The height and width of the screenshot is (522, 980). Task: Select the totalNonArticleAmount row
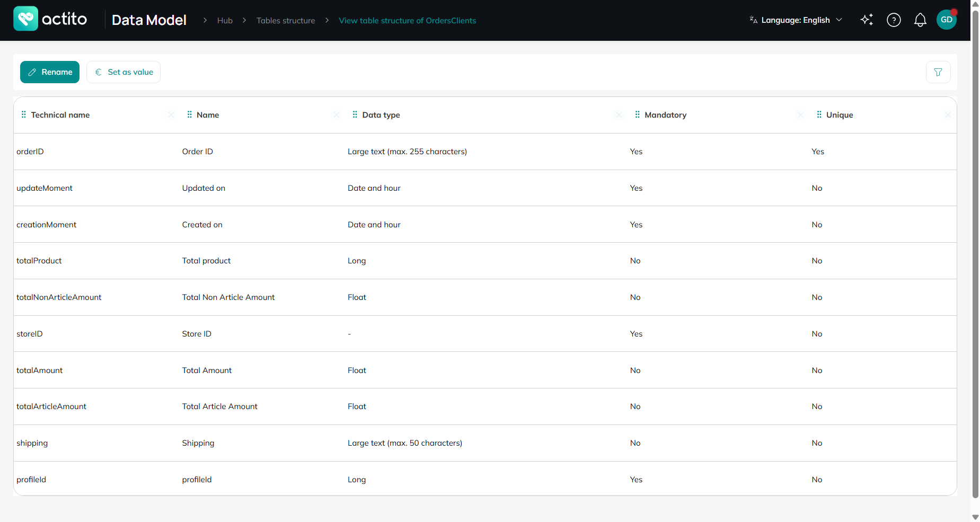tap(485, 297)
